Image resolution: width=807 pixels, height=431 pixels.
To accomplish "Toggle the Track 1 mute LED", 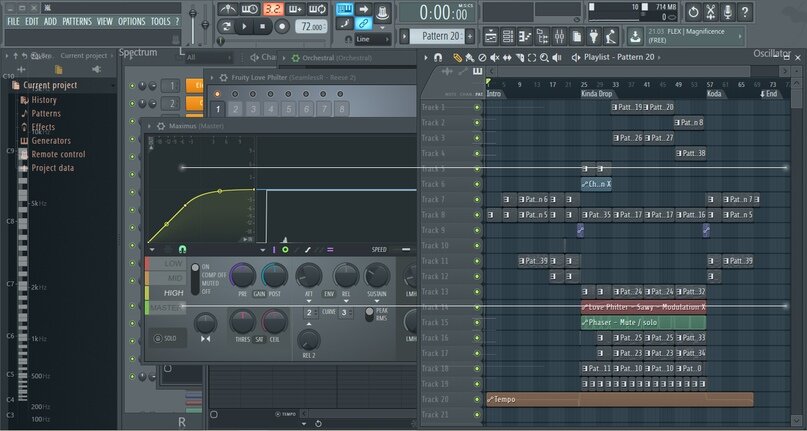I will click(477, 108).
